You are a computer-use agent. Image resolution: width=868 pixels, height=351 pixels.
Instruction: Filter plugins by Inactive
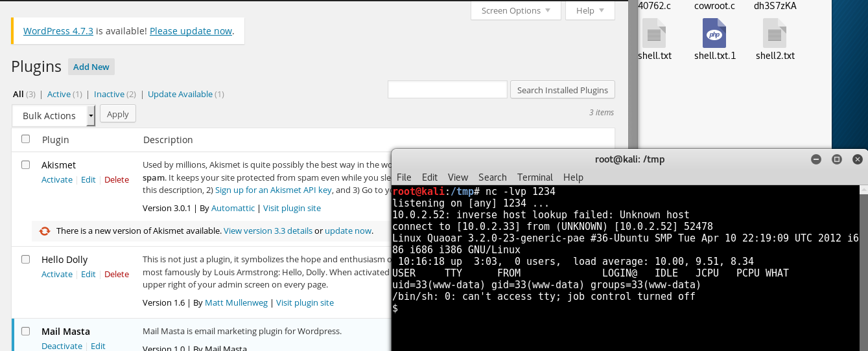(x=109, y=94)
